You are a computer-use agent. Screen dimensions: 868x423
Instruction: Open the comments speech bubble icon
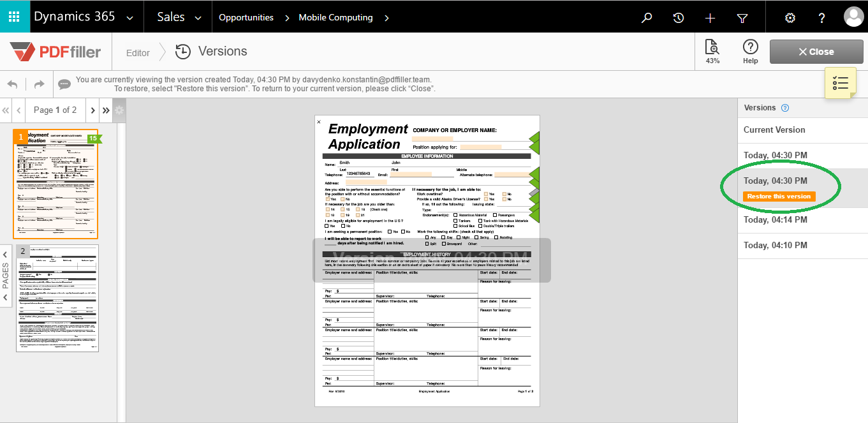coord(64,84)
